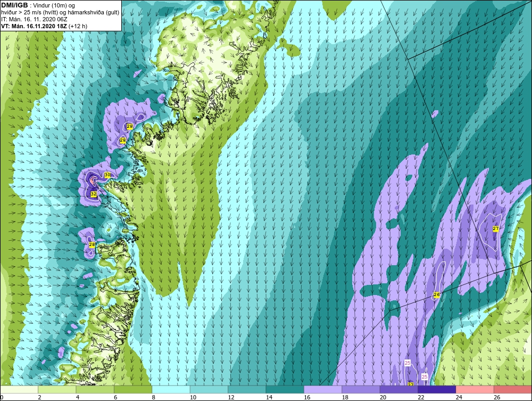Click the legend scale value 6
This screenshot has width=532, height=401.
pos(115,398)
